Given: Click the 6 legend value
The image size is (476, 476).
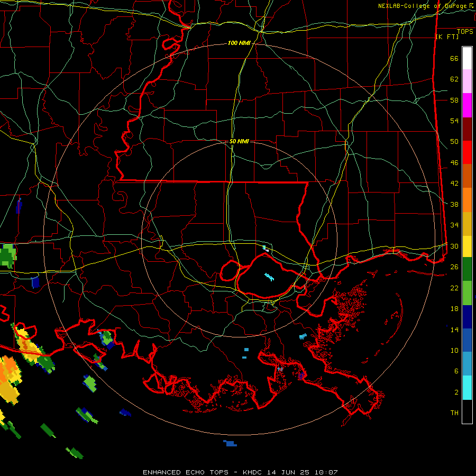Looking at the screenshot, I should tap(456, 371).
